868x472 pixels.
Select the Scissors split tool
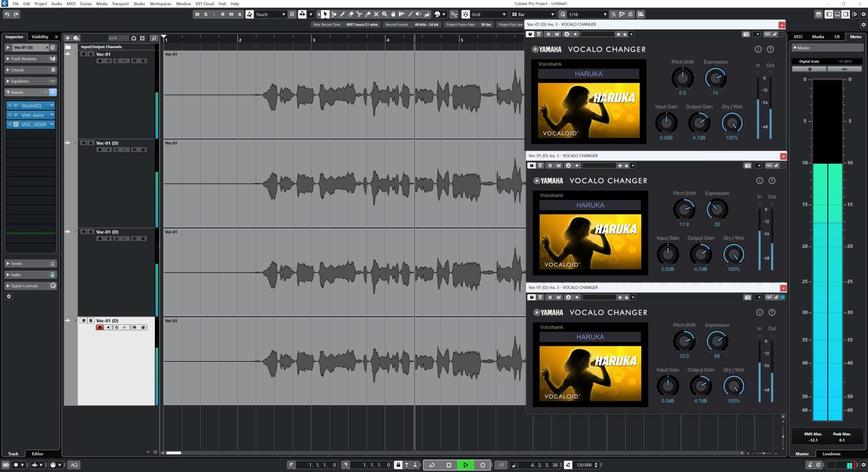pyautogui.click(x=360, y=14)
